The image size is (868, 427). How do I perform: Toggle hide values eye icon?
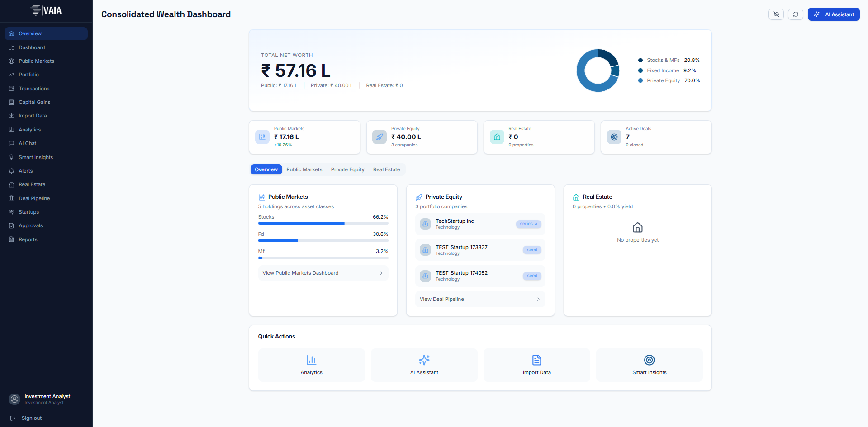click(776, 14)
